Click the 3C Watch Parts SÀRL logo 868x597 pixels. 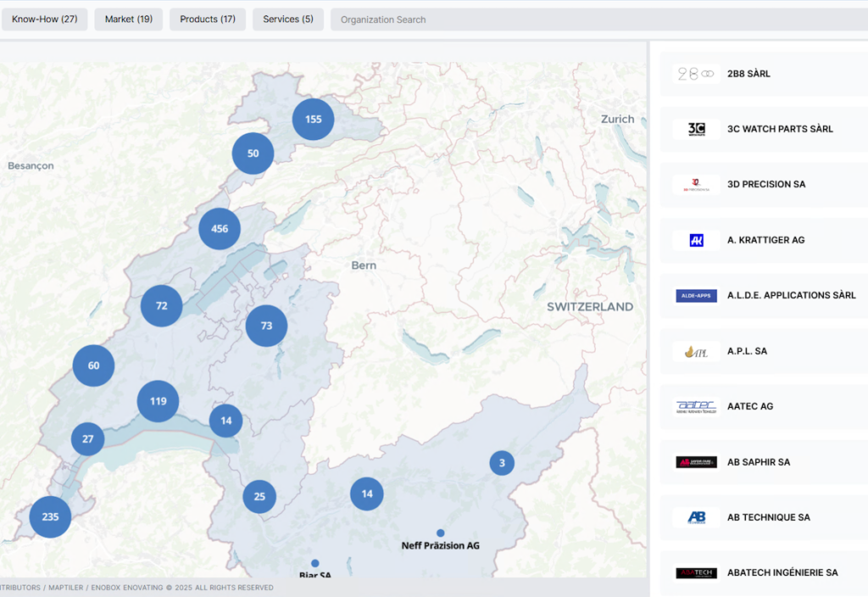point(696,129)
